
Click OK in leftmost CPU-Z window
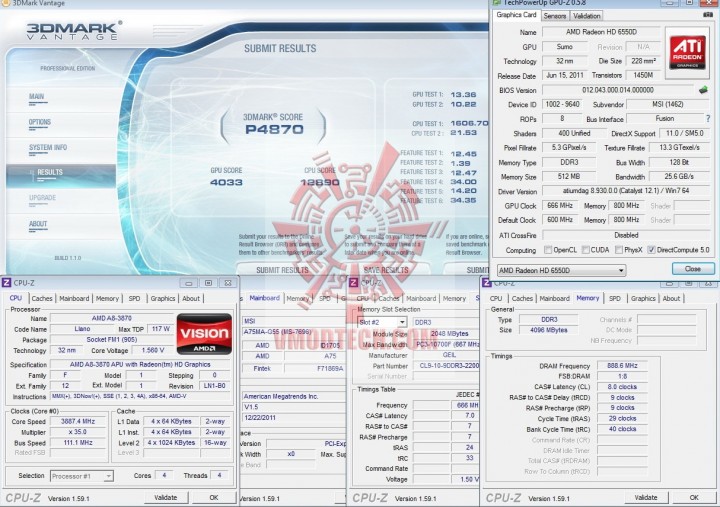pyautogui.click(x=214, y=497)
